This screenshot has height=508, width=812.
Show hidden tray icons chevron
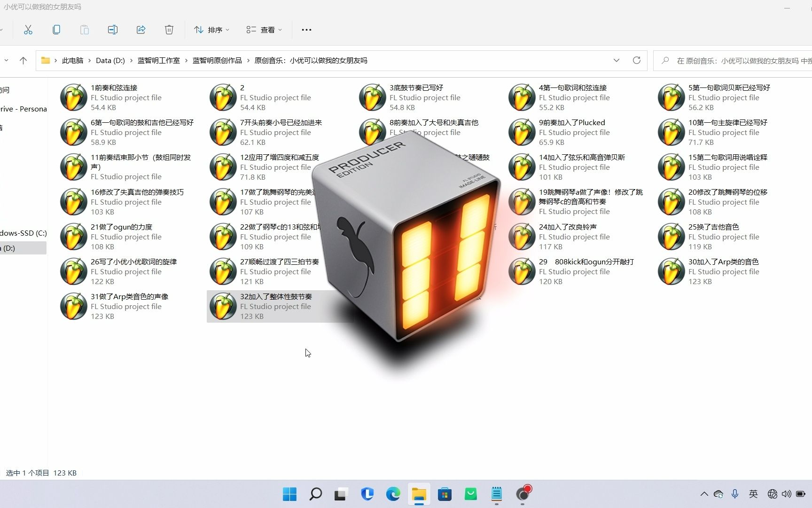[704, 494]
